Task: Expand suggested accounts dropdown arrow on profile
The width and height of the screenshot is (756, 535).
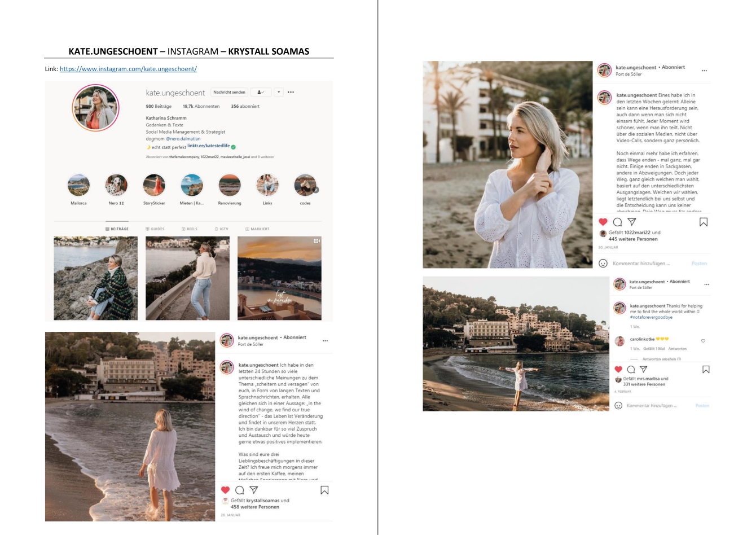Action: coord(279,92)
